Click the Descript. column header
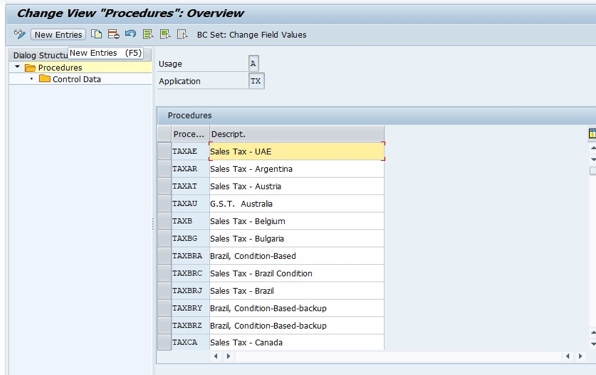596x375 pixels. 296,134
